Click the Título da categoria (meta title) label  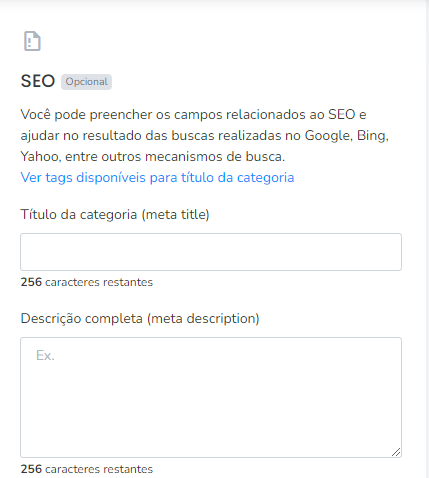(x=115, y=214)
